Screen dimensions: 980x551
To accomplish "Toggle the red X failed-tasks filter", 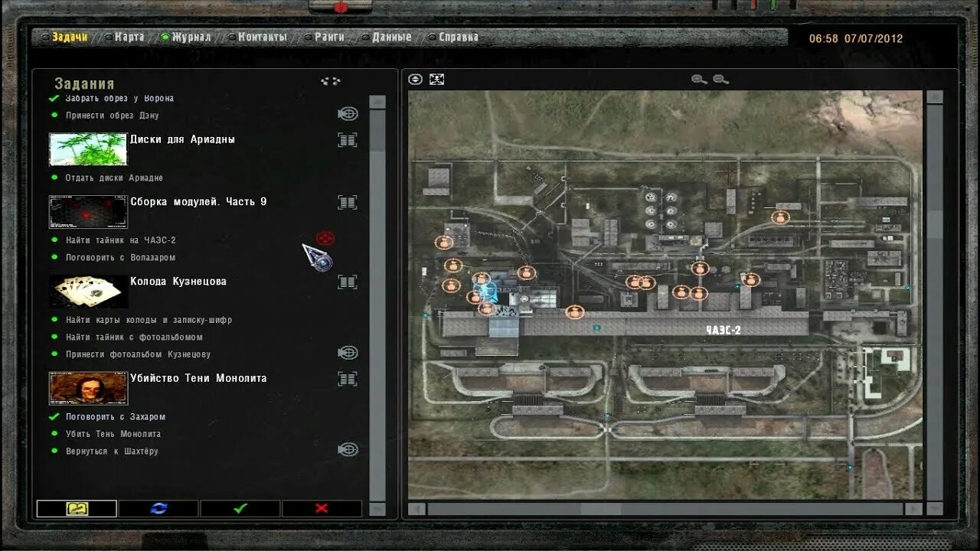I will [322, 508].
